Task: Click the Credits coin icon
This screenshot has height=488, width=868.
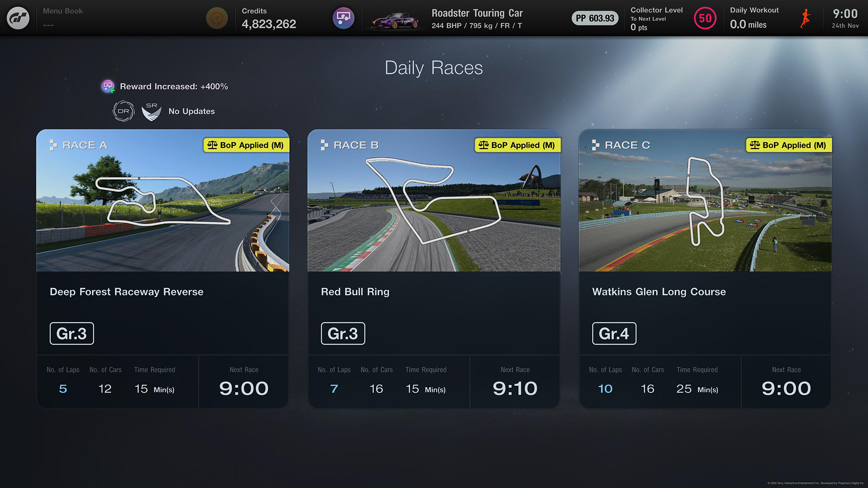Action: pyautogui.click(x=217, y=18)
